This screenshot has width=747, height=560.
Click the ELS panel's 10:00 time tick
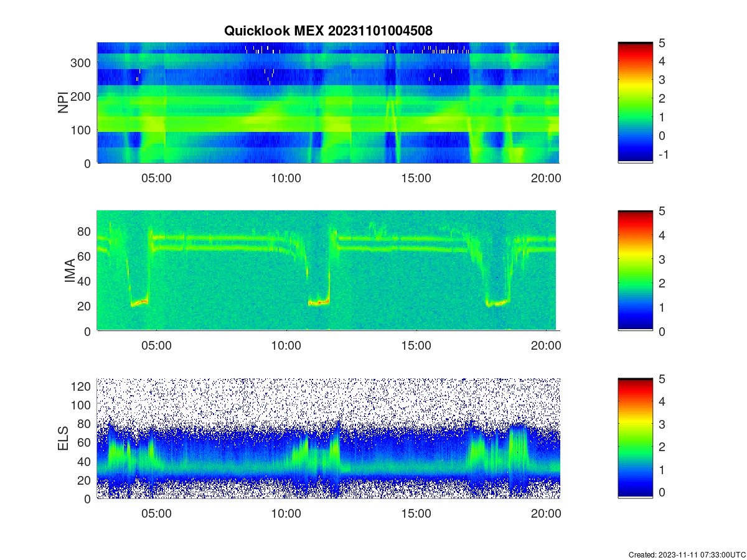pos(286,514)
